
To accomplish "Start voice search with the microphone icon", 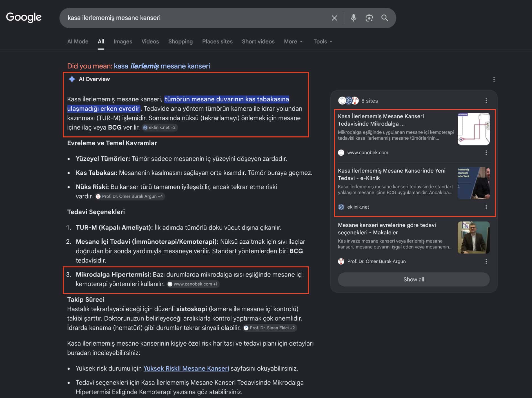I will 353,18.
